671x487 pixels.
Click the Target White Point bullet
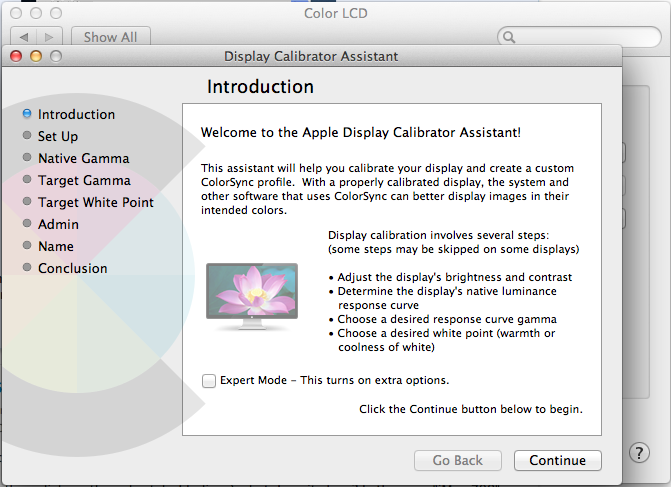point(26,202)
